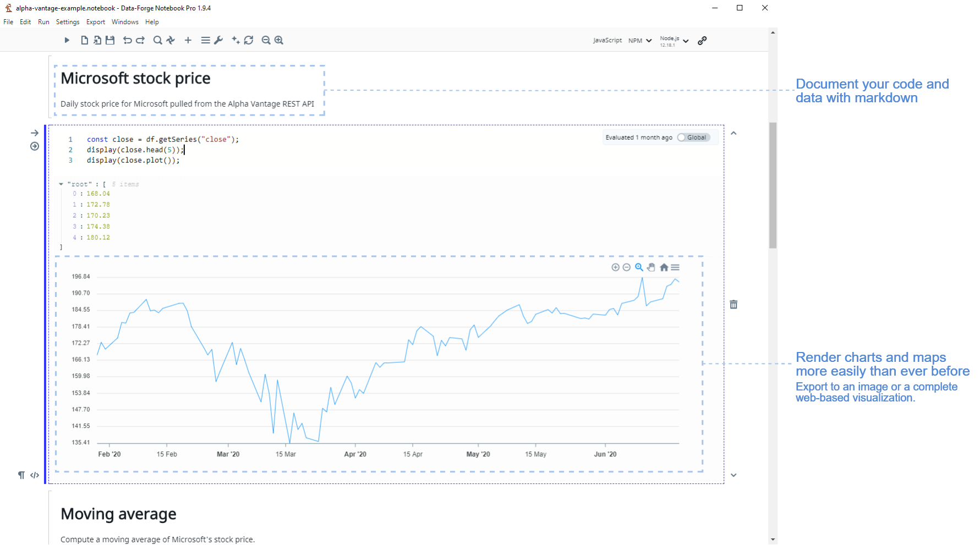Open chart hamburger export menu
980x545 pixels.
pyautogui.click(x=675, y=267)
